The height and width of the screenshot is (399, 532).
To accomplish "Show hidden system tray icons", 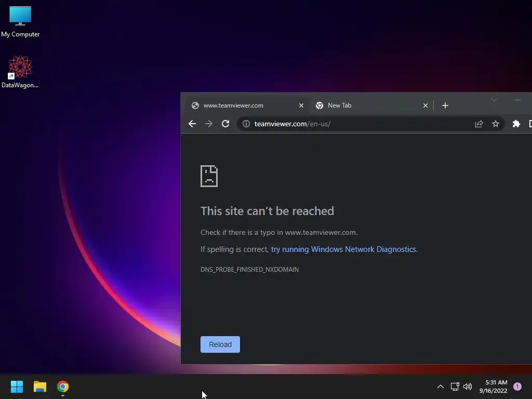I will tap(441, 387).
